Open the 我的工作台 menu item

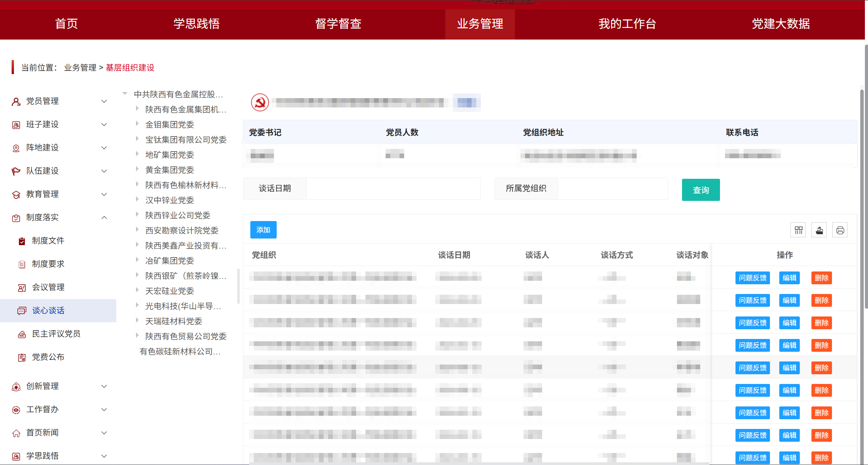627,24
